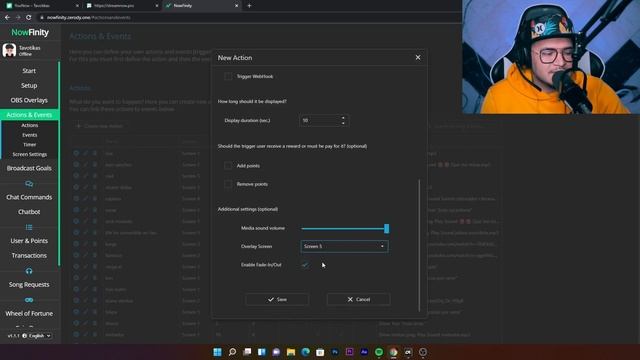The image size is (640, 360).
Task: Click the list section icon above User & Points
Action: pos(29,227)
